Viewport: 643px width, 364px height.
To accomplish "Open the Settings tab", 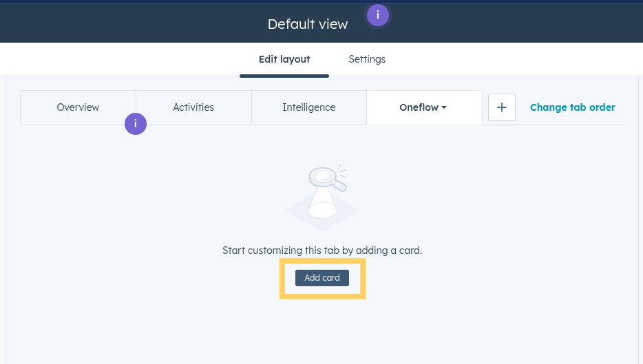I will coord(367,59).
